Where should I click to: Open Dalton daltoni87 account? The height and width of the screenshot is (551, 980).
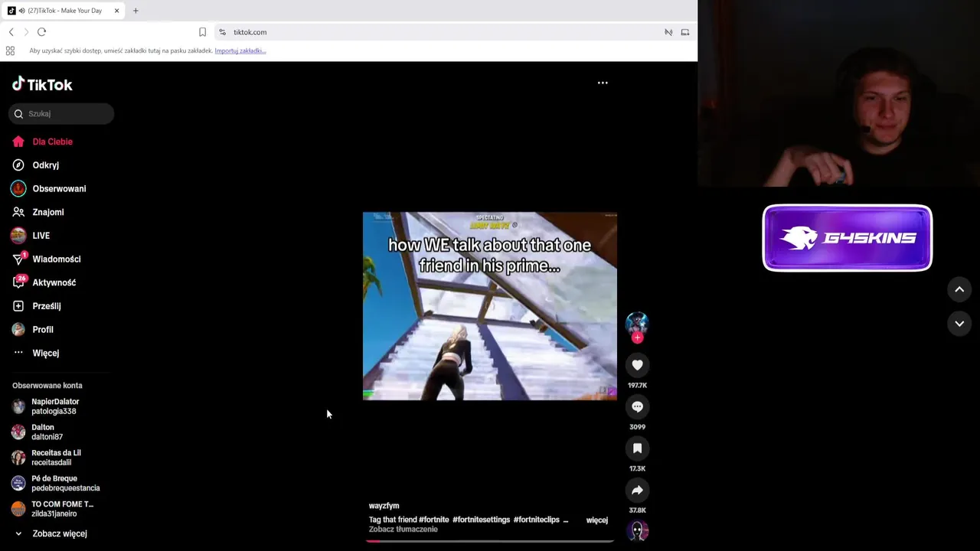coord(37,432)
